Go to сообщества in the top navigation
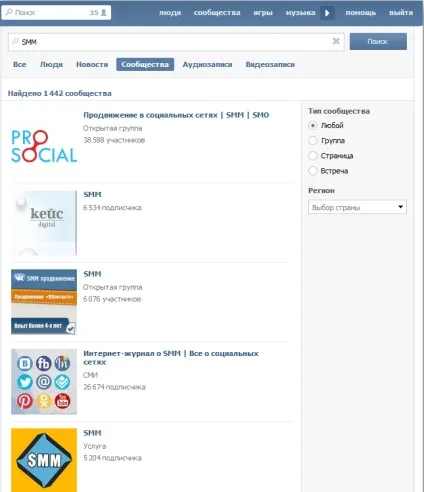 (x=217, y=13)
